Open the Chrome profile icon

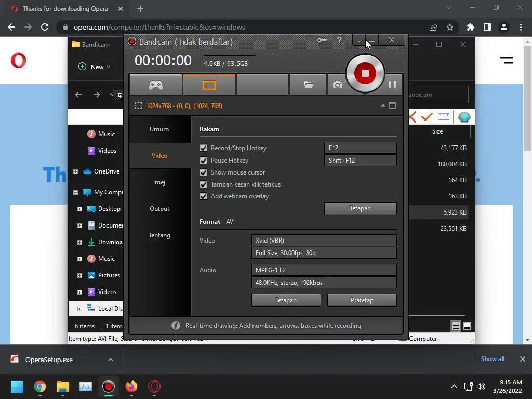(x=504, y=27)
